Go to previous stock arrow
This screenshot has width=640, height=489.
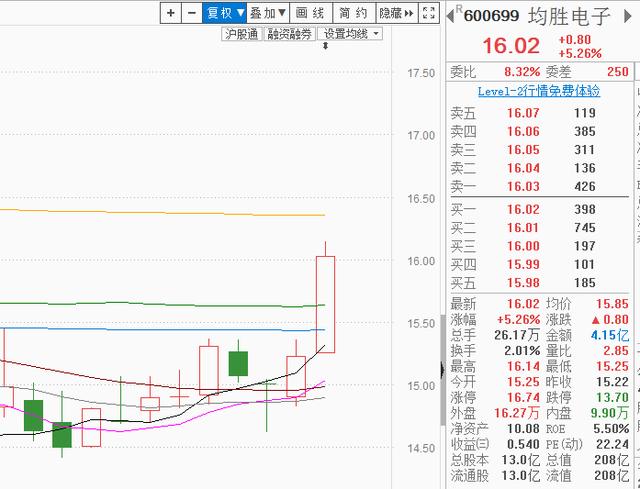pyautogui.click(x=451, y=16)
